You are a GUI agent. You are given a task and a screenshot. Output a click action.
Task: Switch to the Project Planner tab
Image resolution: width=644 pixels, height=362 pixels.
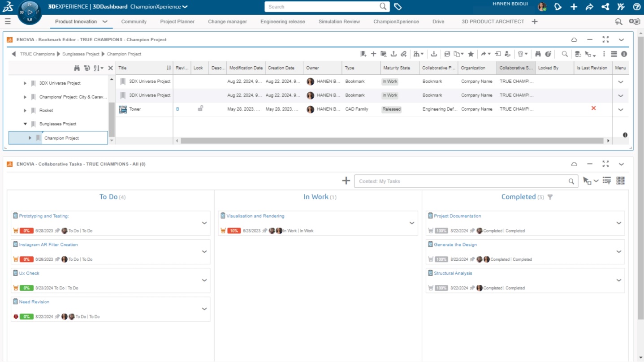coord(177,22)
